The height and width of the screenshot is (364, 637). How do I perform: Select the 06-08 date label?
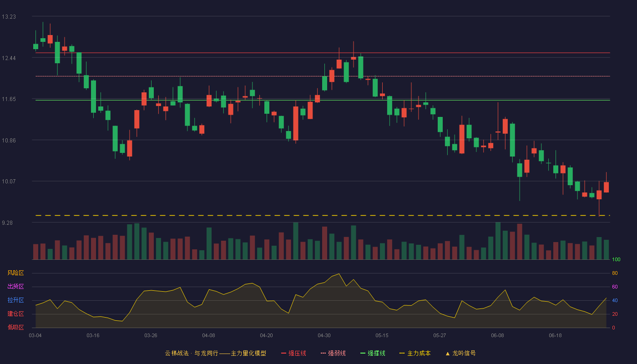[x=497, y=335]
